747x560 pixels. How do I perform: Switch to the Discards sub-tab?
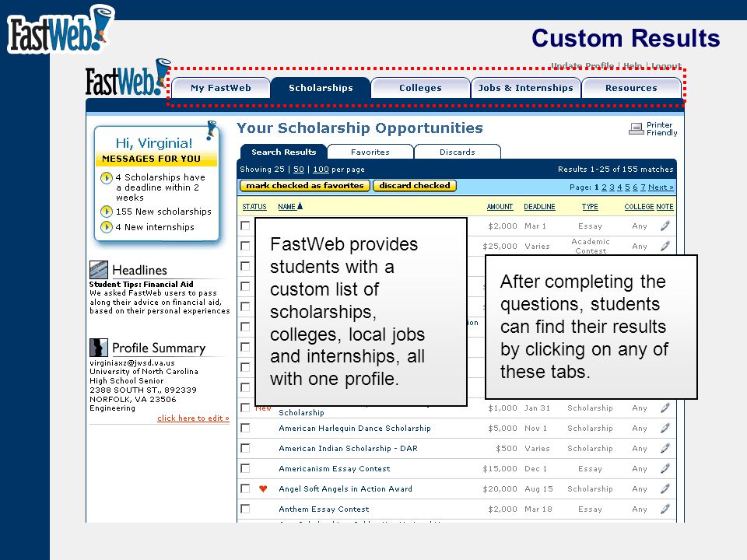(x=458, y=152)
